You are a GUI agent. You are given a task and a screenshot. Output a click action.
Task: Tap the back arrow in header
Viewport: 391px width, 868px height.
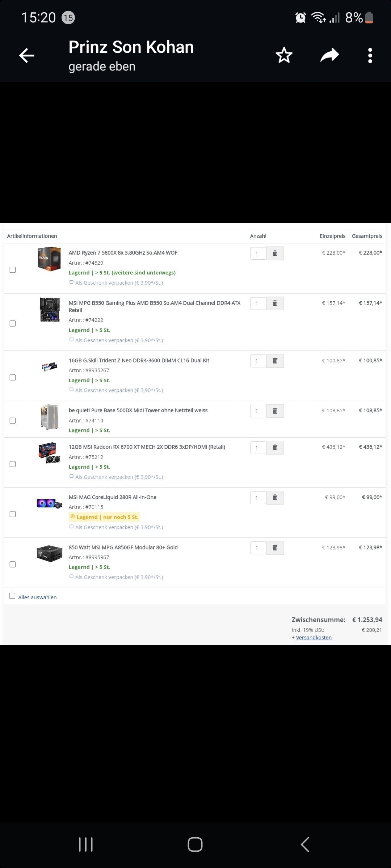pos(27,56)
